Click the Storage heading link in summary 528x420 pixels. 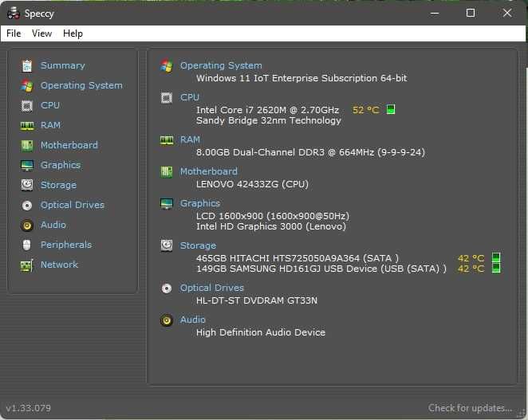(x=198, y=245)
